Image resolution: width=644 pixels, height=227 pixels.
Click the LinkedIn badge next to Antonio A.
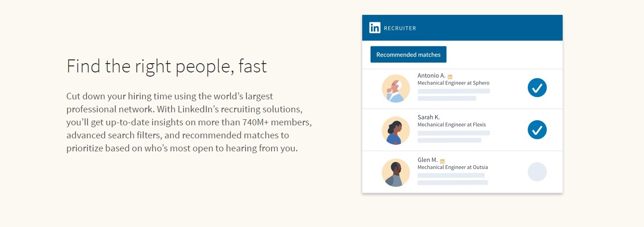[450, 77]
